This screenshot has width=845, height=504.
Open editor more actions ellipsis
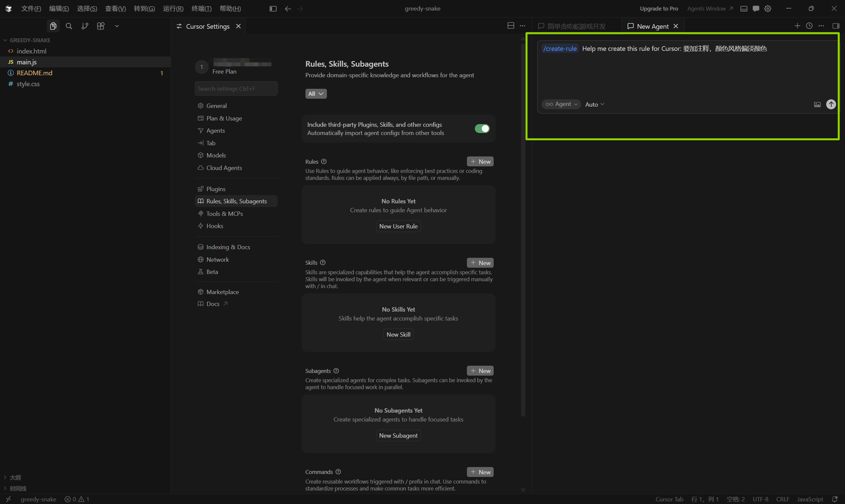523,26
